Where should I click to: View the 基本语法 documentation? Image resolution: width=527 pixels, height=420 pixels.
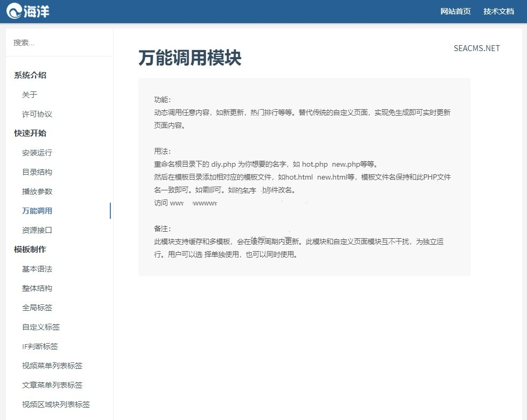pos(37,269)
